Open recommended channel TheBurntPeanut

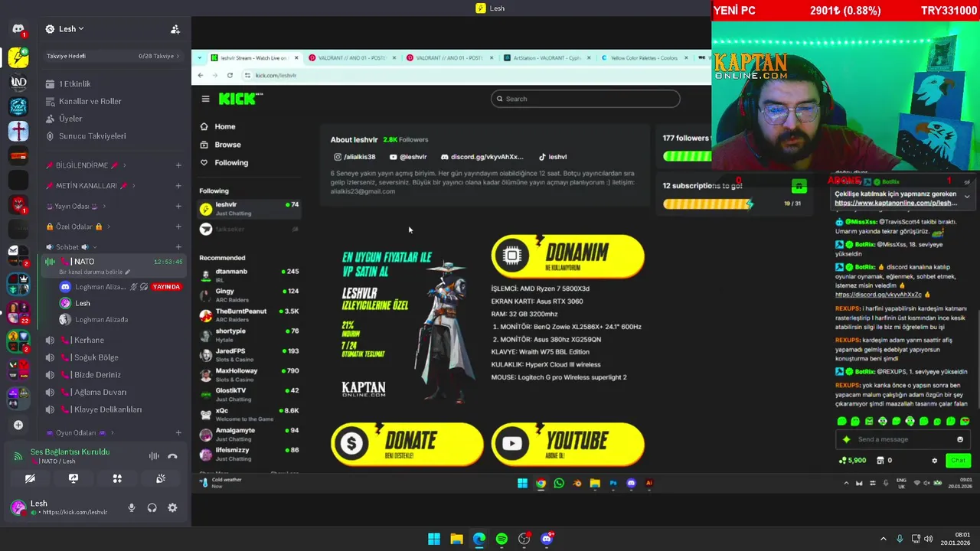coord(249,315)
